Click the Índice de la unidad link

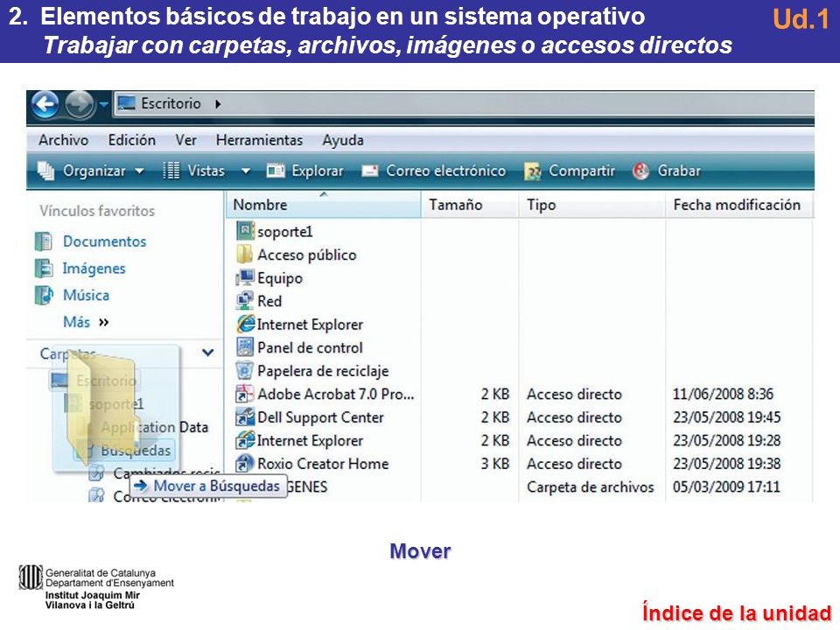tap(737, 612)
